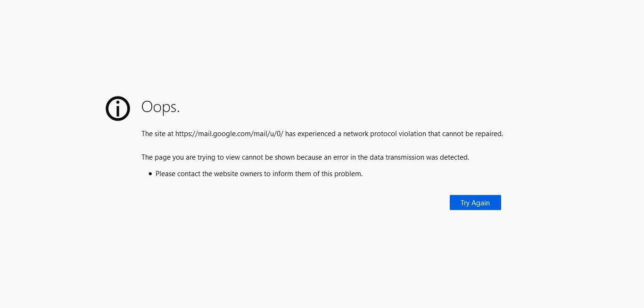Click the data transmission error paragraph
This screenshot has width=644, height=308.
pos(305,157)
